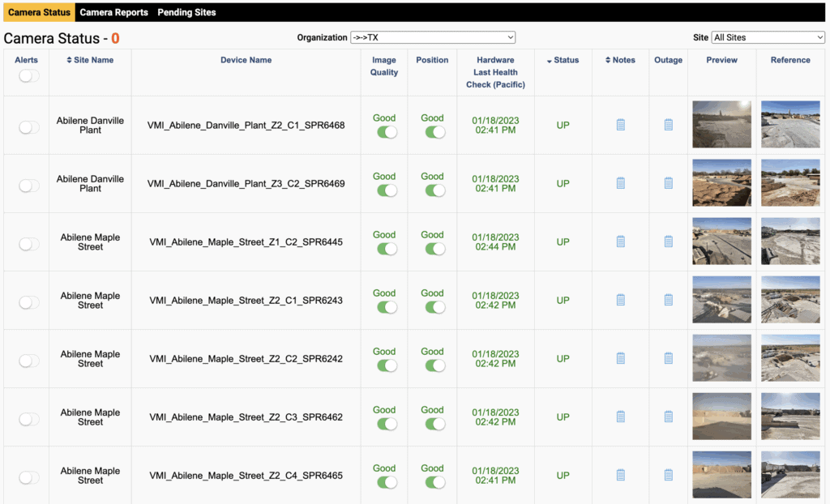Sort by Notes column header
830x504 pixels.
point(620,60)
